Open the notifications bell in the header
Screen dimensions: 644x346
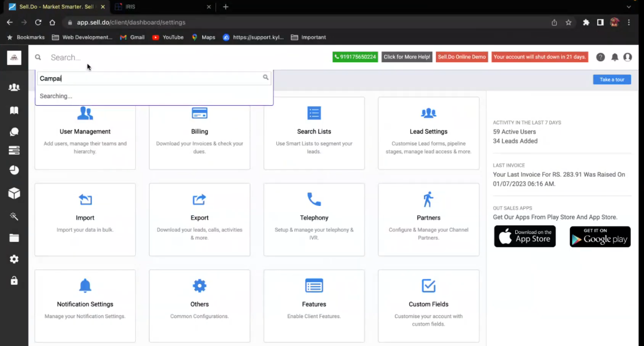point(615,57)
